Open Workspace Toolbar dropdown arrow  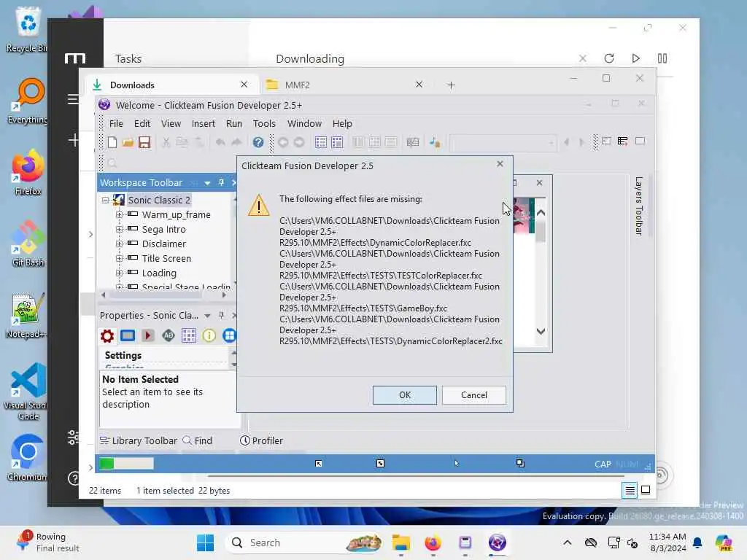tap(207, 183)
